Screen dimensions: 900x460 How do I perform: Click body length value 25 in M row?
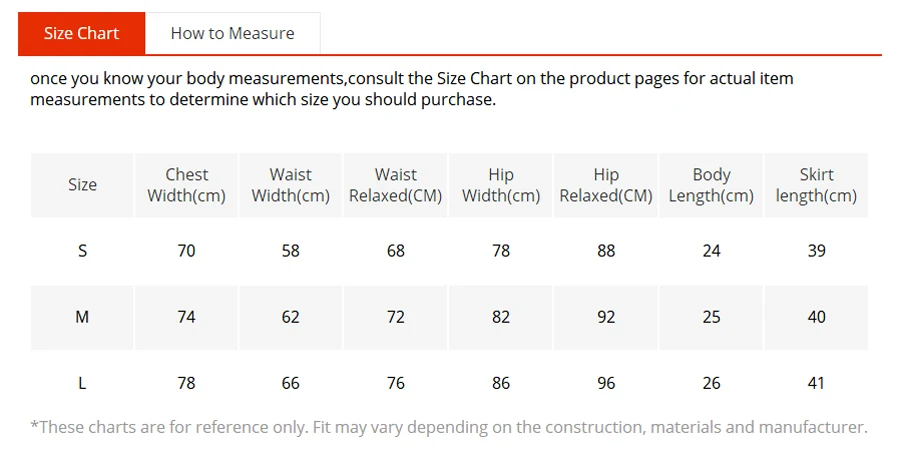[711, 317]
